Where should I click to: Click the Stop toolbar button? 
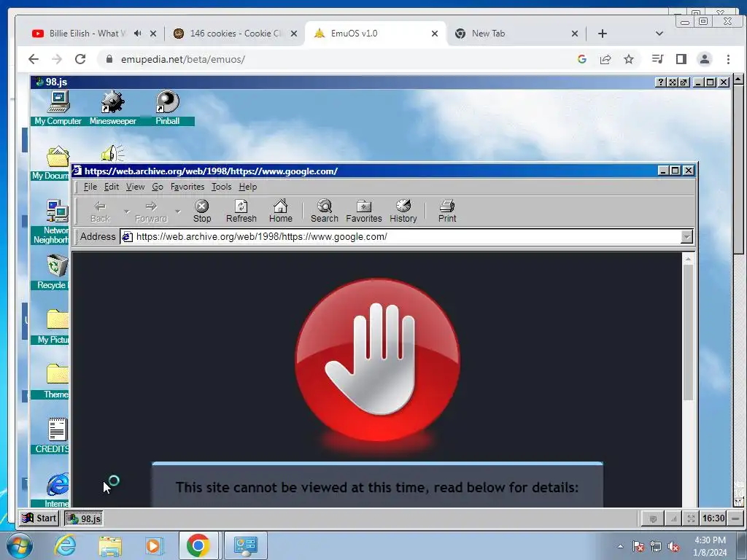click(202, 211)
